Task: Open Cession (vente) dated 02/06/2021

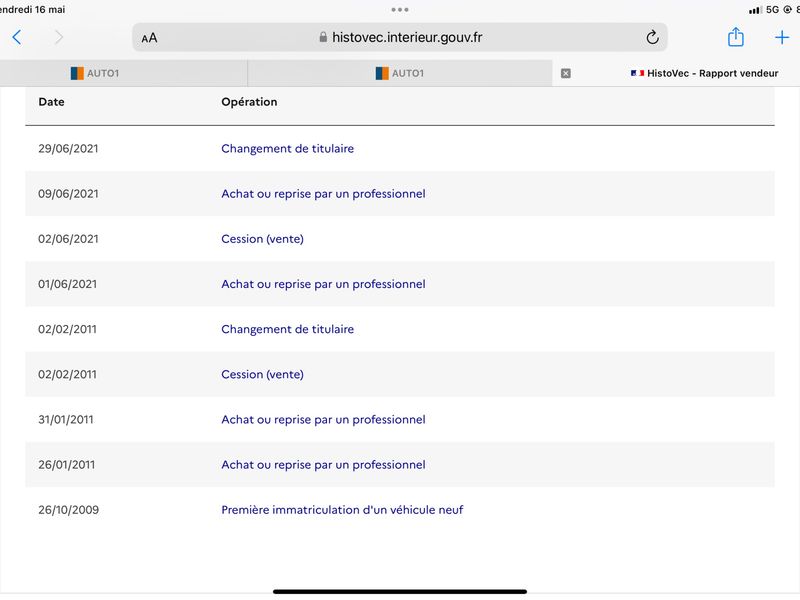Action: tap(262, 239)
